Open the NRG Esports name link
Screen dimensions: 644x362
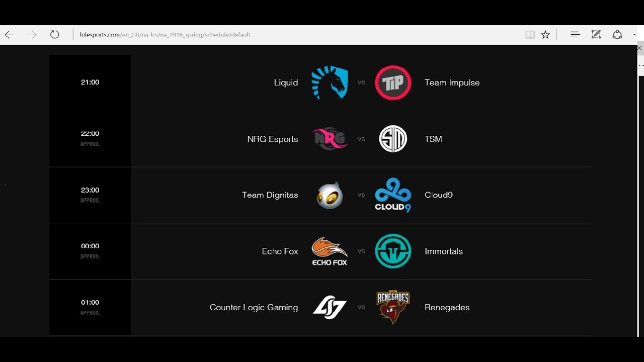tap(273, 139)
